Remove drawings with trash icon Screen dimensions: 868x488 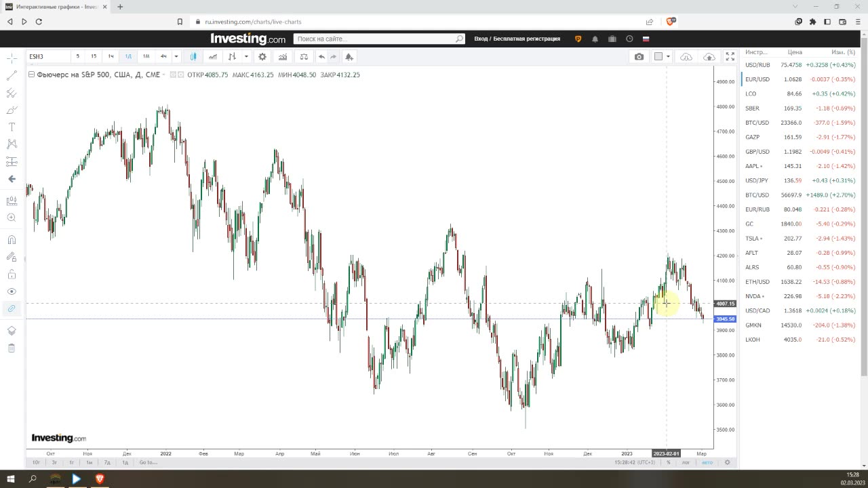point(12,348)
